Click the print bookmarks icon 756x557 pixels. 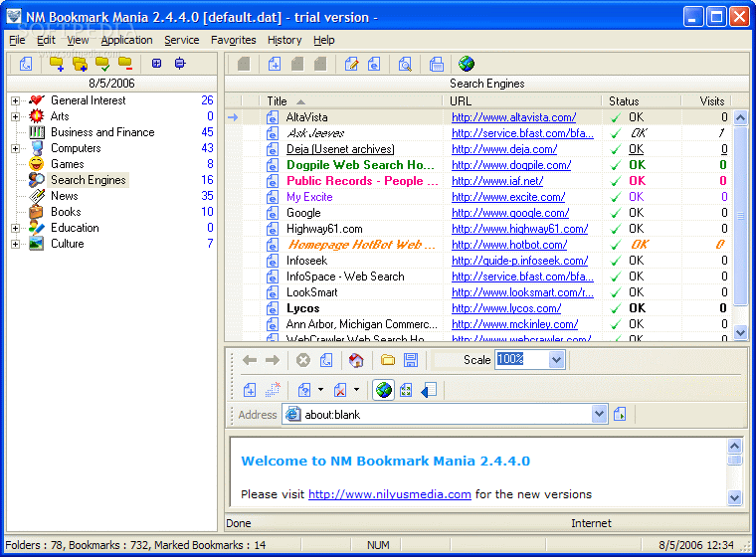tap(437, 64)
